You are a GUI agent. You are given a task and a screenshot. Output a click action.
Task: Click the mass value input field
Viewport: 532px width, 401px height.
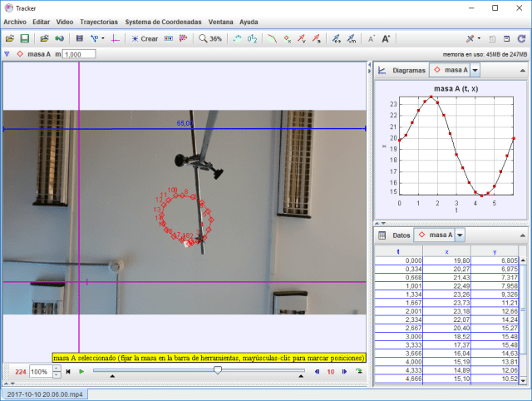(79, 54)
